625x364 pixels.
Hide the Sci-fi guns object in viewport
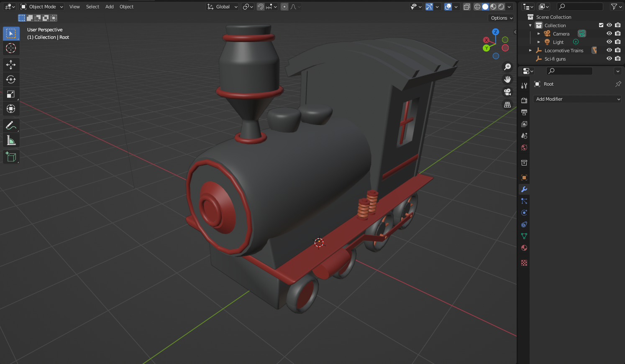click(609, 59)
